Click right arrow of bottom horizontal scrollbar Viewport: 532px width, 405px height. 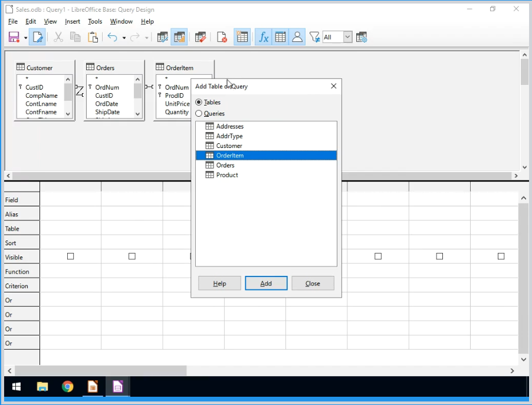pyautogui.click(x=512, y=371)
